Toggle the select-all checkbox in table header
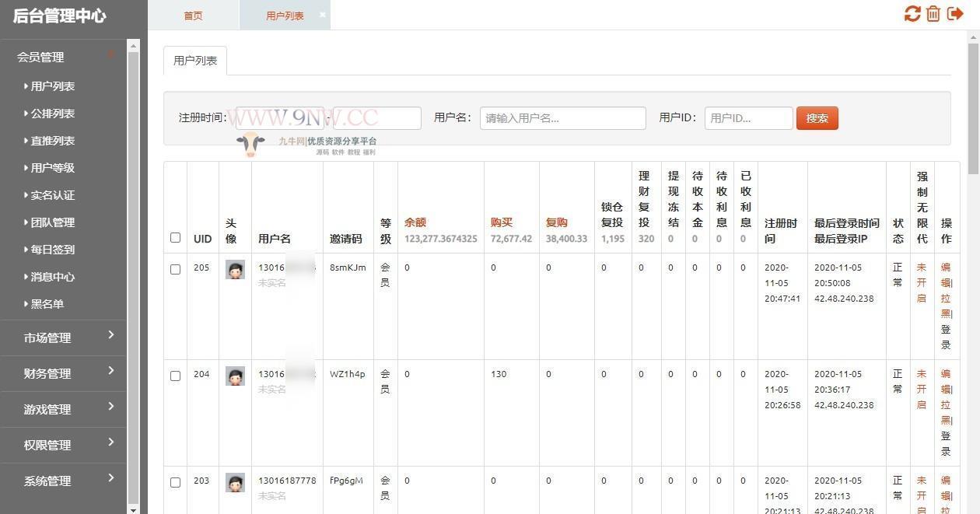The image size is (980, 514). point(175,238)
